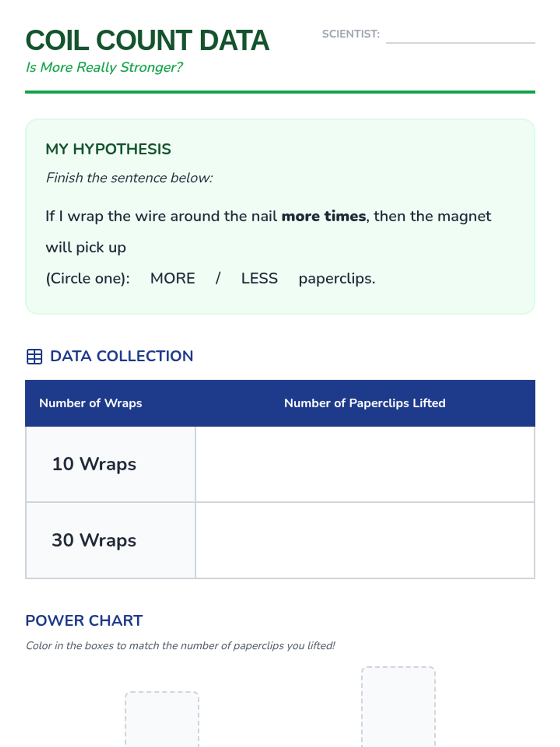Viewport: 560px width, 747px height.
Task: Click the left dashed power chart box
Action: click(x=162, y=719)
